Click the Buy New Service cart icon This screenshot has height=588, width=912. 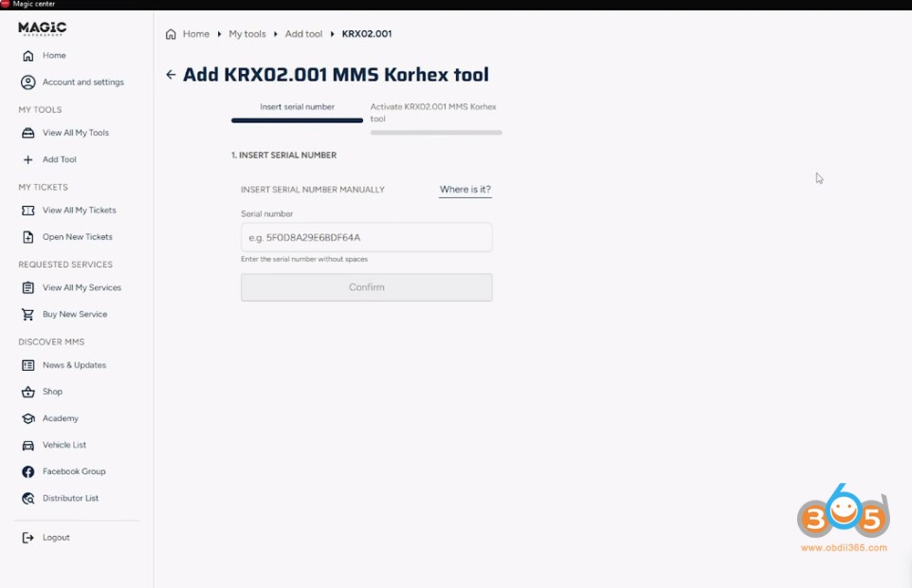tap(28, 315)
